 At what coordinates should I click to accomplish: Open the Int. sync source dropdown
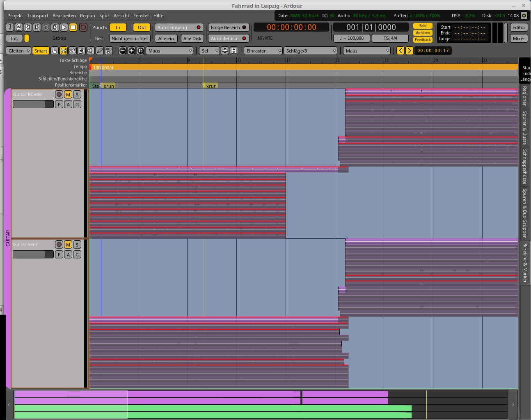pyautogui.click(x=14, y=39)
